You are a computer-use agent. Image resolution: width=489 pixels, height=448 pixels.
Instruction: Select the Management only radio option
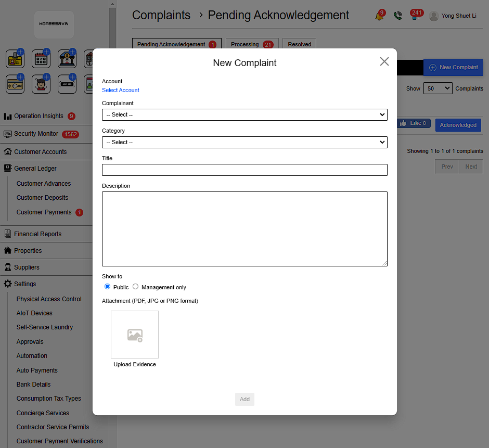(x=136, y=287)
